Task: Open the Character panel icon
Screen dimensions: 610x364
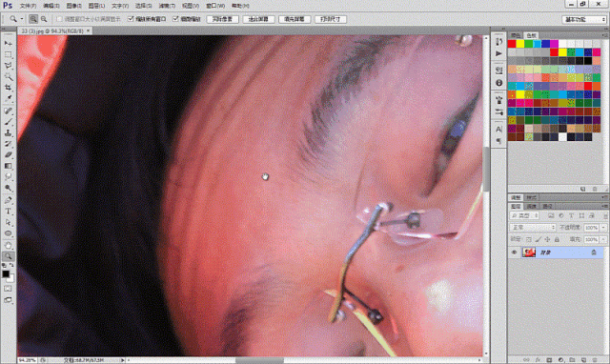Action: pos(498,129)
